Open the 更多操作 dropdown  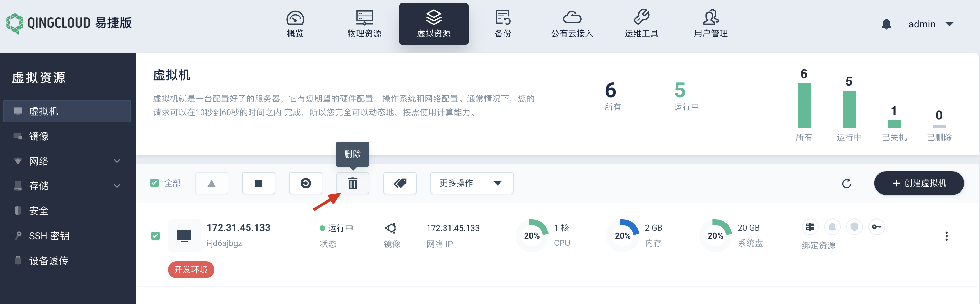point(471,184)
